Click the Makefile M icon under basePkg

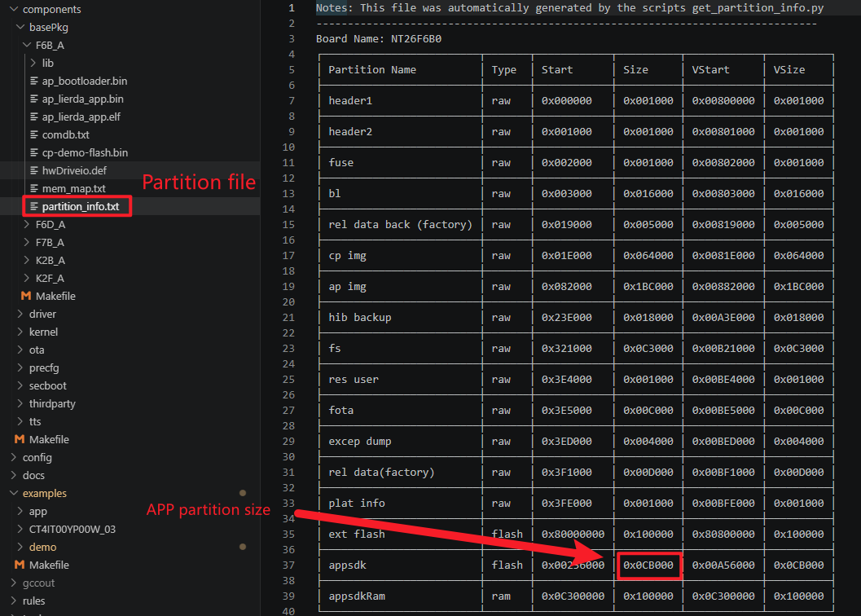pos(26,296)
